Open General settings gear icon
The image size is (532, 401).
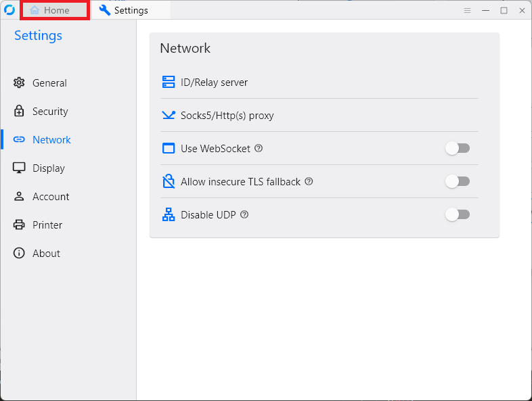[x=19, y=83]
